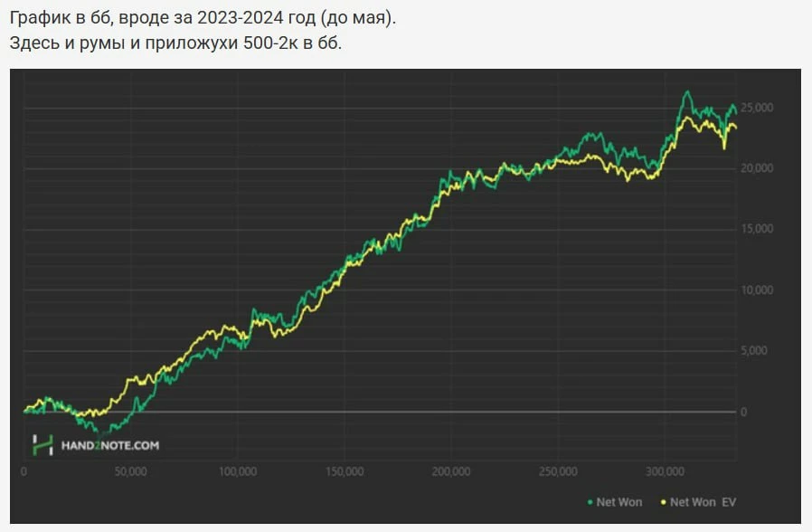Click the 10,000 y-axis label

756,290
